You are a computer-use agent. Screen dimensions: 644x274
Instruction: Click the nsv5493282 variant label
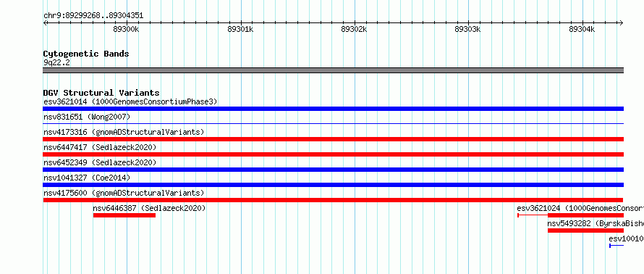(596, 223)
